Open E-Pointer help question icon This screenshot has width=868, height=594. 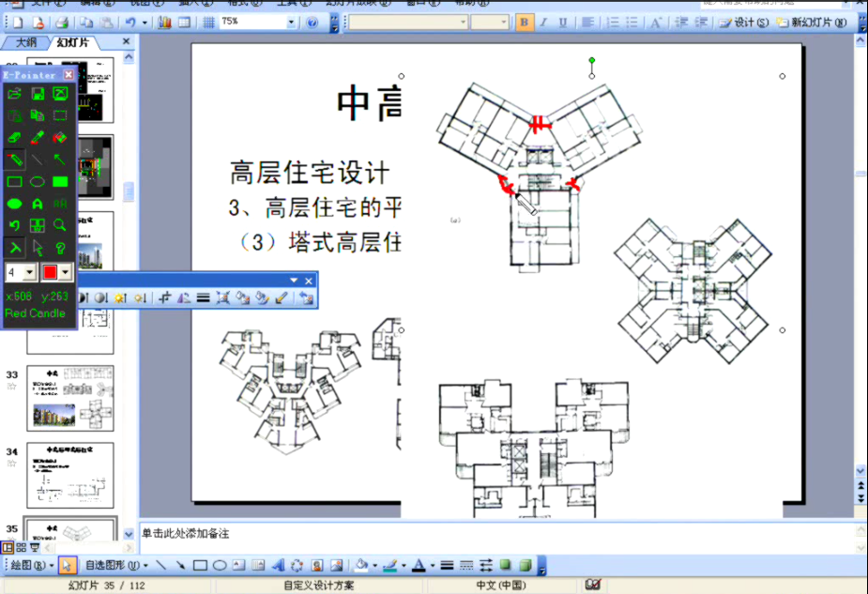click(60, 248)
